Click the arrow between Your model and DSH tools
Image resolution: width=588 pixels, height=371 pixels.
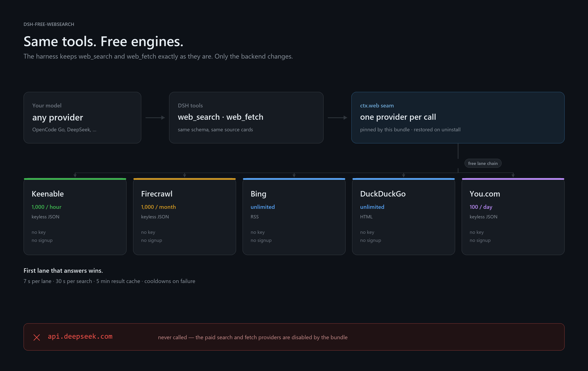[x=155, y=118]
